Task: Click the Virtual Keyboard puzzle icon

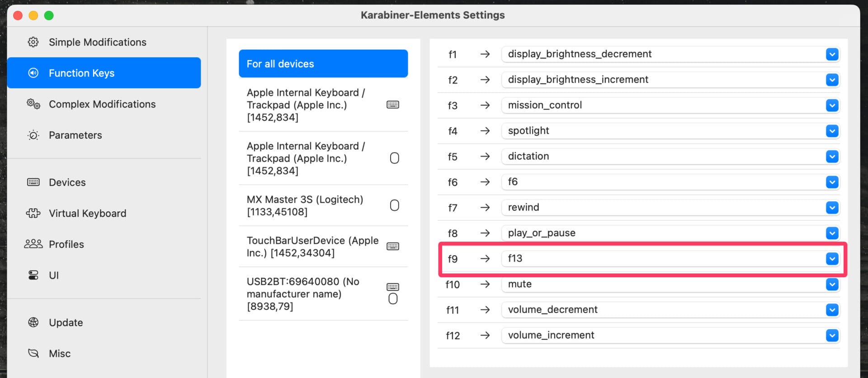Action: click(33, 213)
